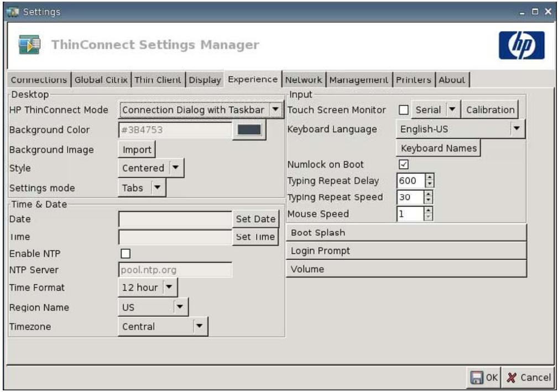Screen dimensions: 558x392
Task: Expand the Boot Splash section
Action: [x=406, y=233]
